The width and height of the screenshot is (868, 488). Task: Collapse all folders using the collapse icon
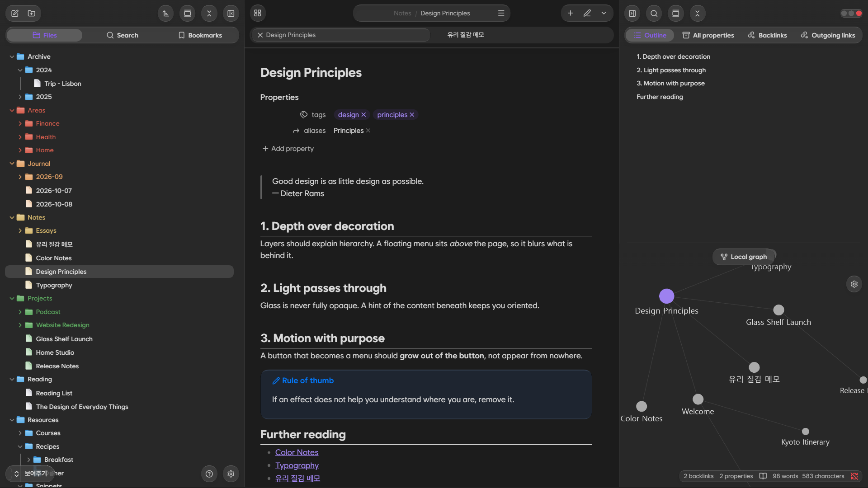209,14
